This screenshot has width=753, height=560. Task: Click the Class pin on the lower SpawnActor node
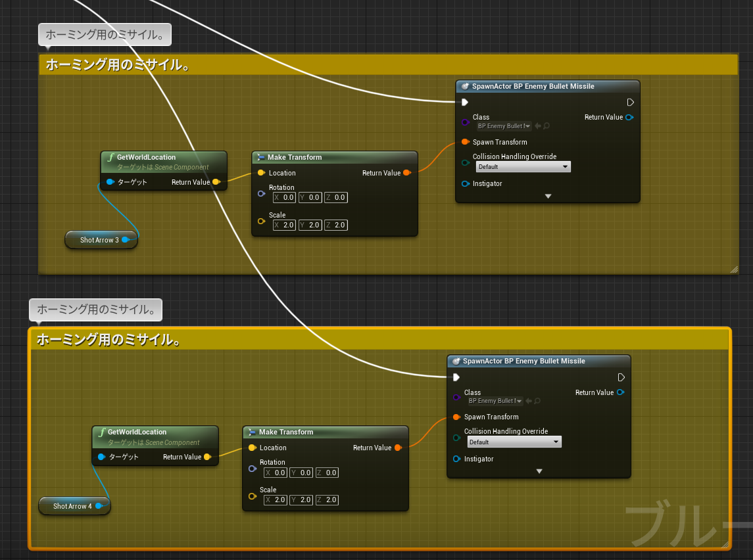click(x=456, y=397)
